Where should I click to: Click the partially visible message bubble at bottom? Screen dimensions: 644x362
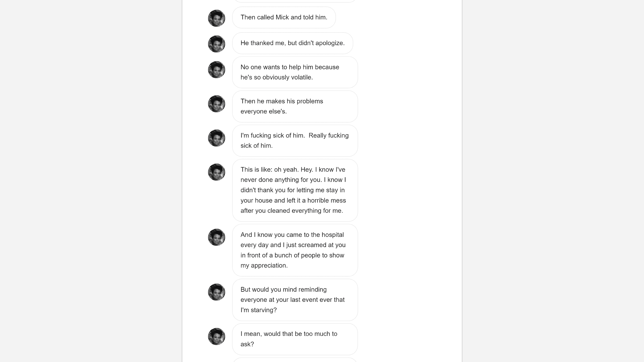[295, 360]
